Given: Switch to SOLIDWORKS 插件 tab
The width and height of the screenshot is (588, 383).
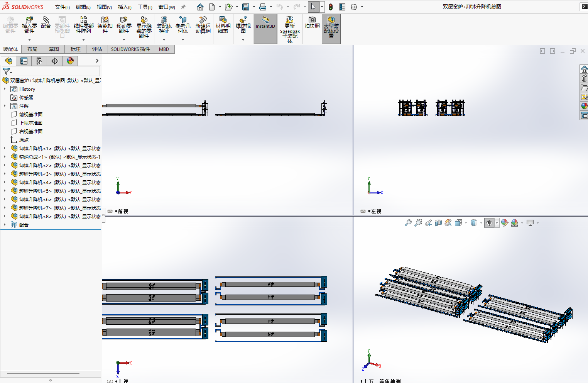Looking at the screenshot, I should click(130, 49).
